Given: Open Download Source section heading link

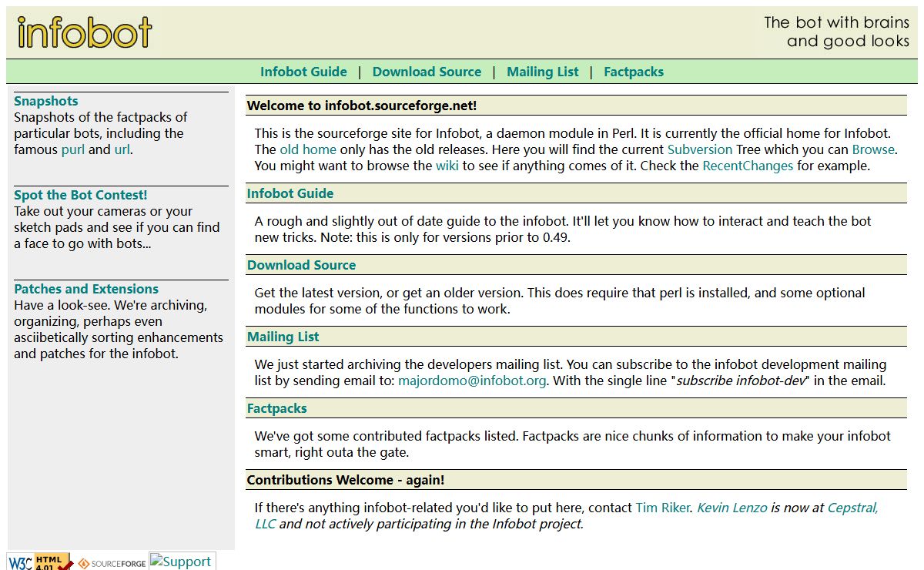Looking at the screenshot, I should [301, 265].
